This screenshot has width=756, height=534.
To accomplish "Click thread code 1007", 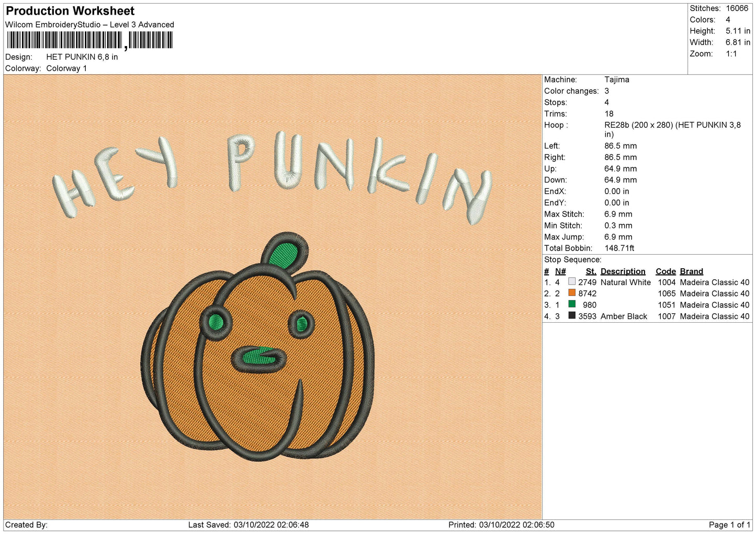I will pyautogui.click(x=667, y=316).
